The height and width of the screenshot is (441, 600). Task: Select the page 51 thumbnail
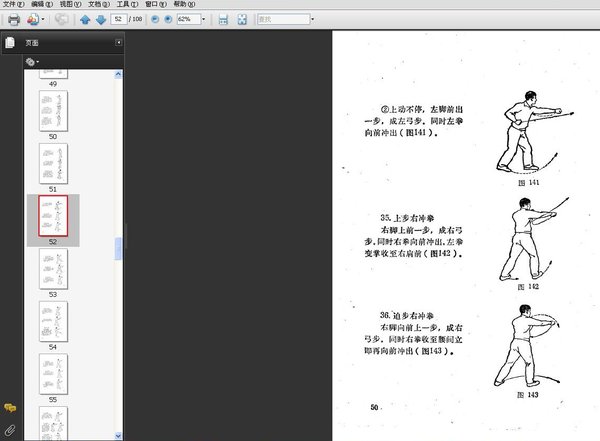click(53, 163)
